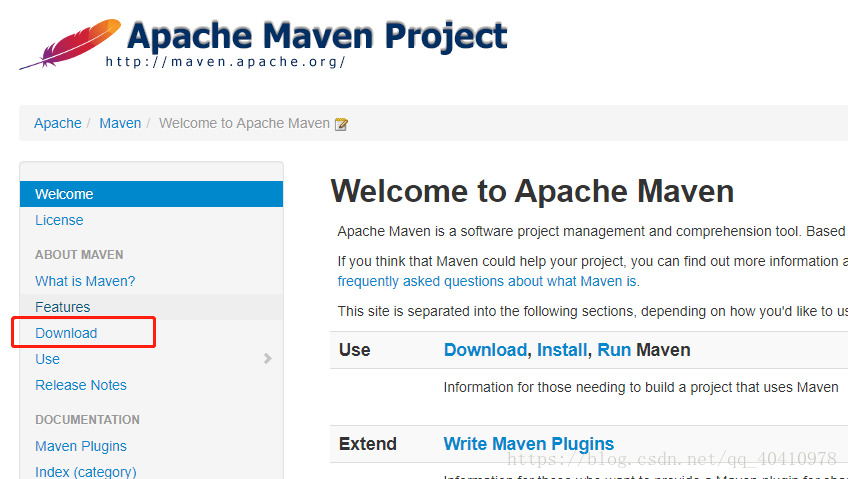Click the Apache feather logo
Screen dimensions: 848x479
[70, 44]
